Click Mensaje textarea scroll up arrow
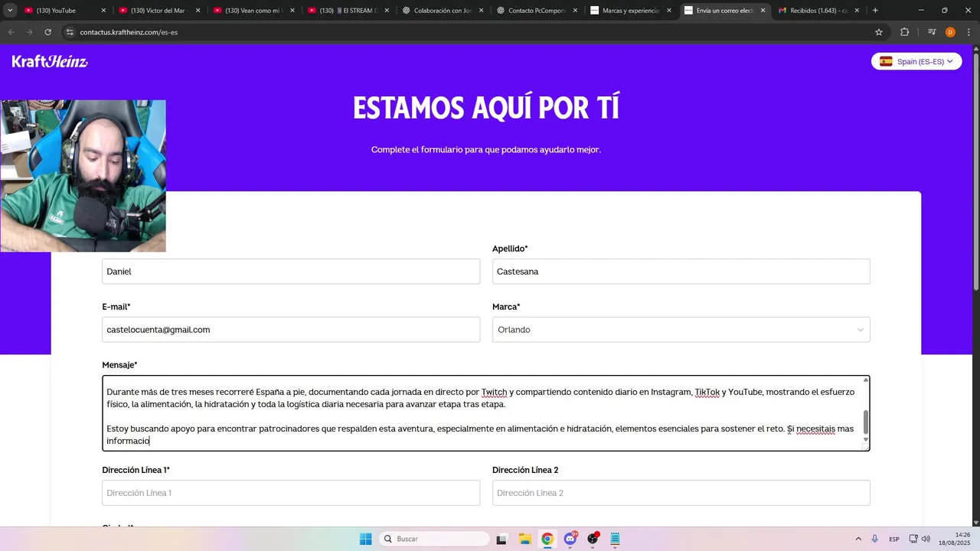980x551 pixels. pyautogui.click(x=866, y=380)
